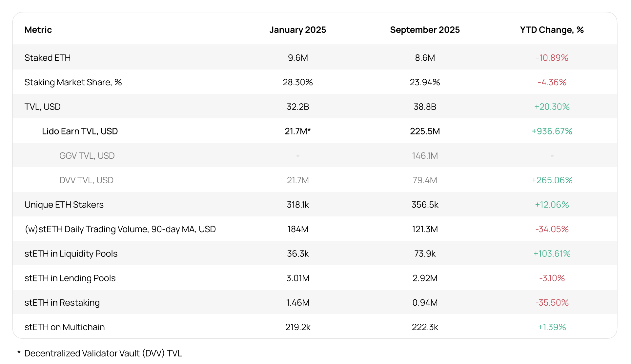
Task: Click the September 2025 column header
Action: point(425,30)
